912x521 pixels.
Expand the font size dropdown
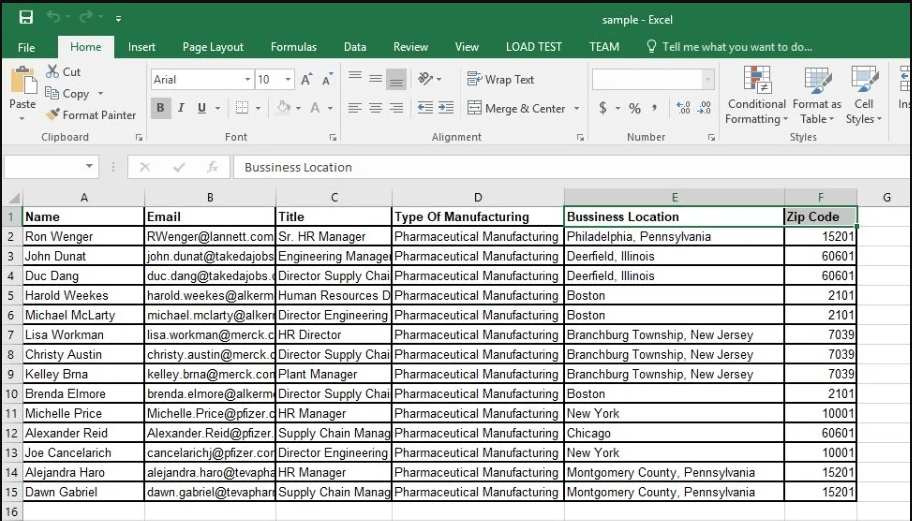pos(288,79)
